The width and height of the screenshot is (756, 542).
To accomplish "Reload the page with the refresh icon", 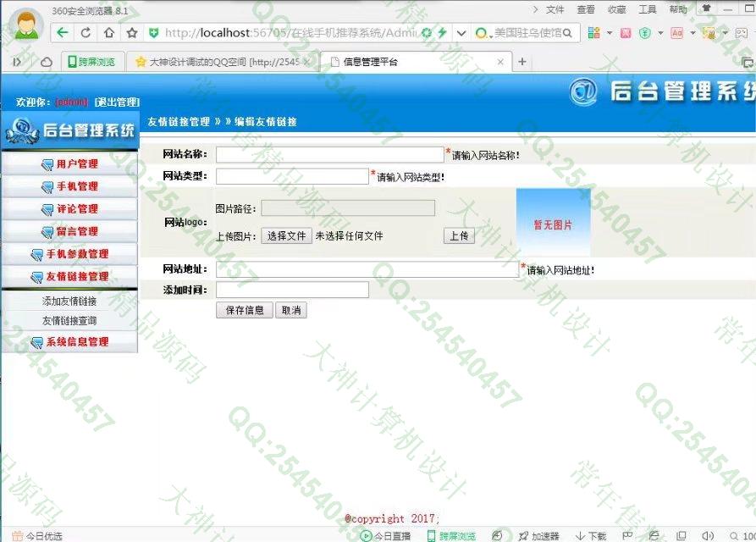I will pyautogui.click(x=86, y=33).
